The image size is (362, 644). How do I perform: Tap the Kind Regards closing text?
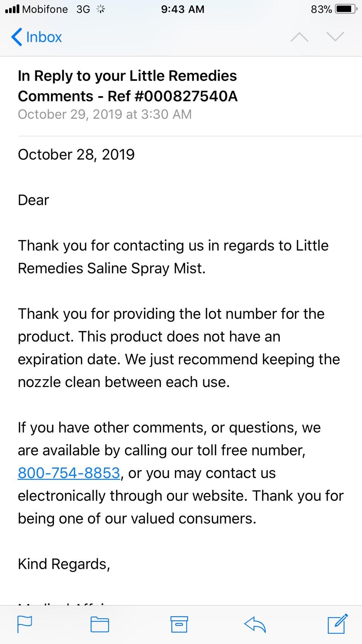click(64, 564)
